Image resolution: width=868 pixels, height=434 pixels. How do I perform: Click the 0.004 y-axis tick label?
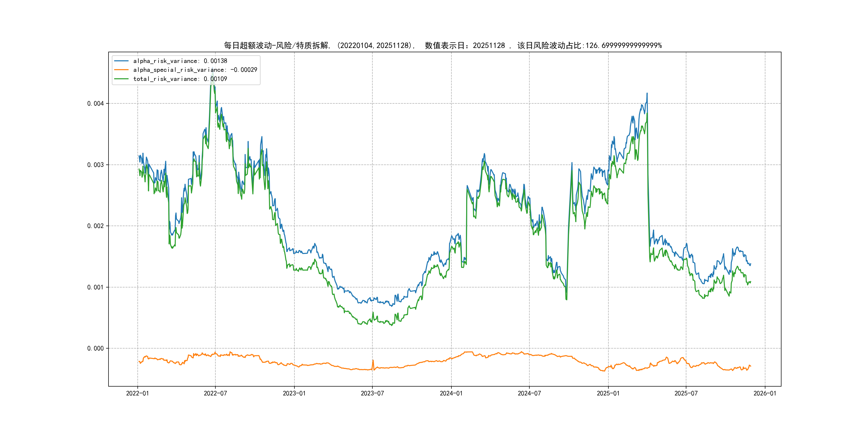[x=95, y=103]
